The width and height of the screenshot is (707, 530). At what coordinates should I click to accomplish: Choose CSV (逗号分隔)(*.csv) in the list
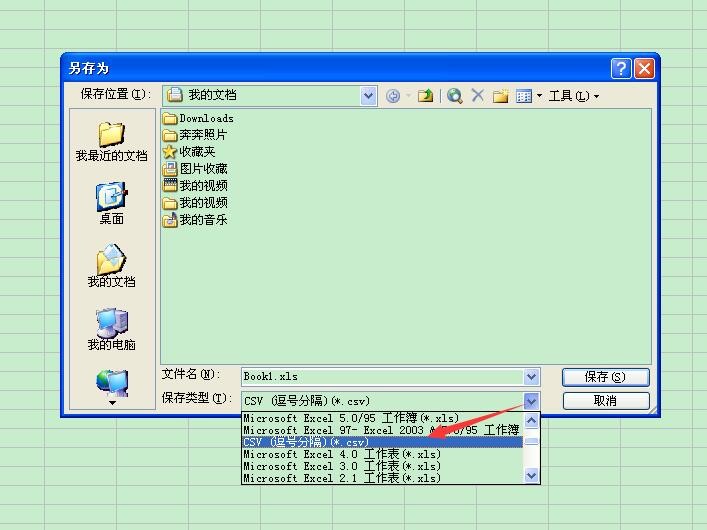382,442
